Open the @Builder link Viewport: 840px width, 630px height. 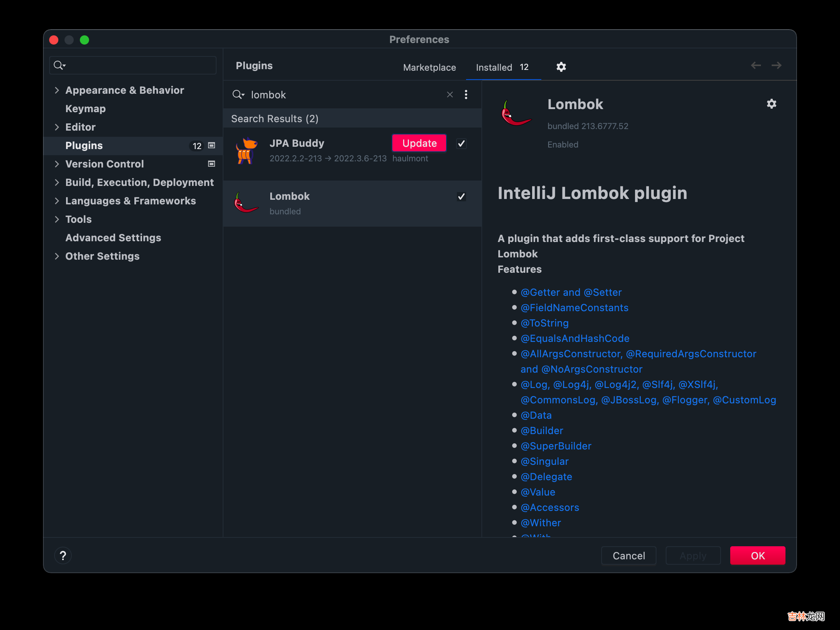[542, 431]
